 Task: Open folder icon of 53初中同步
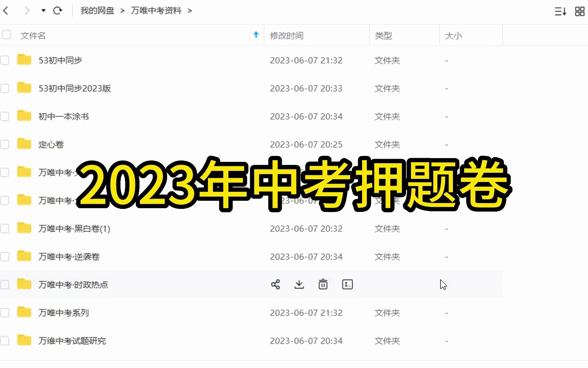click(x=24, y=60)
